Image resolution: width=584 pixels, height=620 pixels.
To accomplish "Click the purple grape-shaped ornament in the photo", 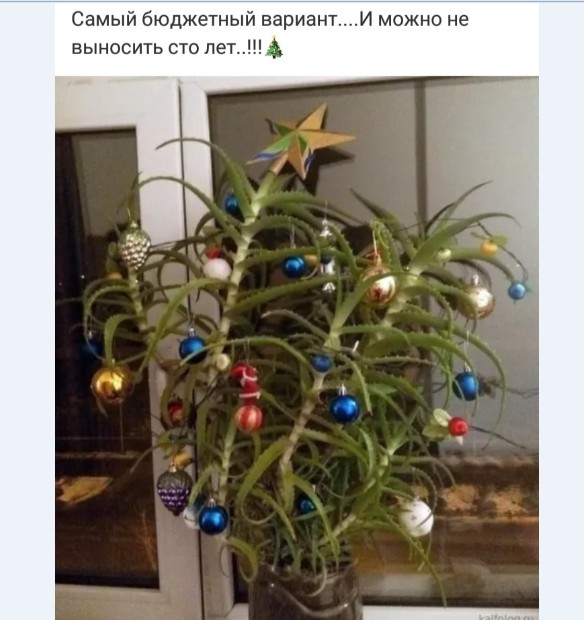I will pos(174,490).
